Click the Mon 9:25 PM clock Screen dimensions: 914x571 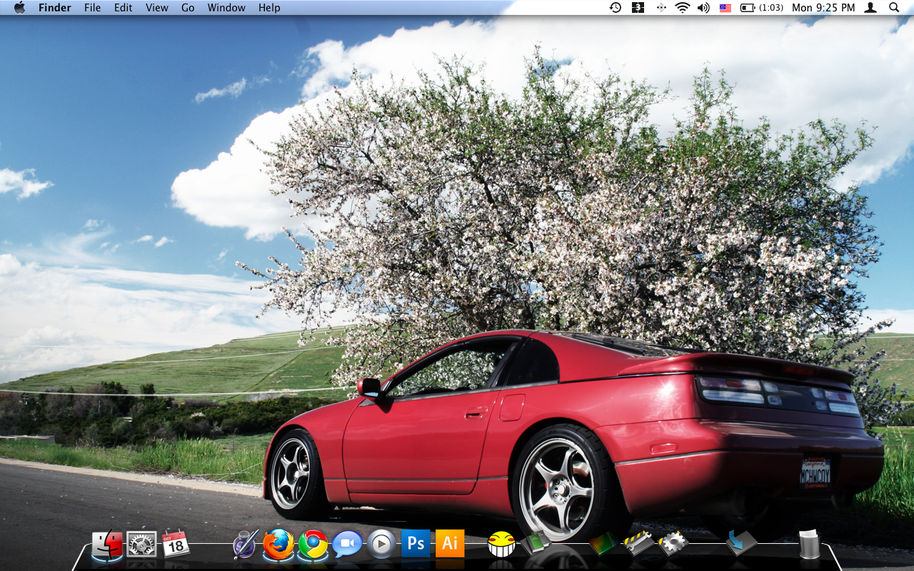point(823,8)
